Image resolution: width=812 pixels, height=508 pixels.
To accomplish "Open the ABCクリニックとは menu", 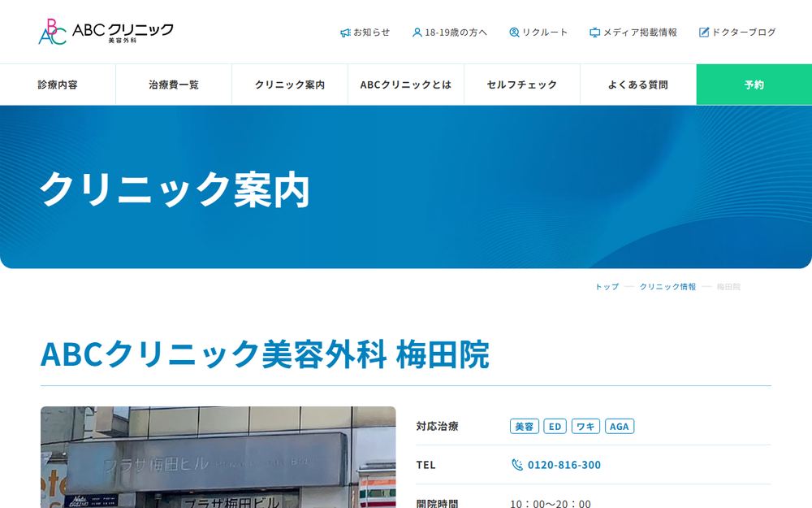I will coord(405,85).
